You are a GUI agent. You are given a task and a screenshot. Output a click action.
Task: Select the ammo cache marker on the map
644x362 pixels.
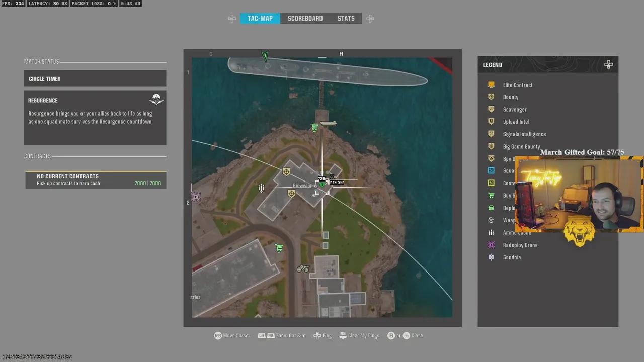[261, 188]
